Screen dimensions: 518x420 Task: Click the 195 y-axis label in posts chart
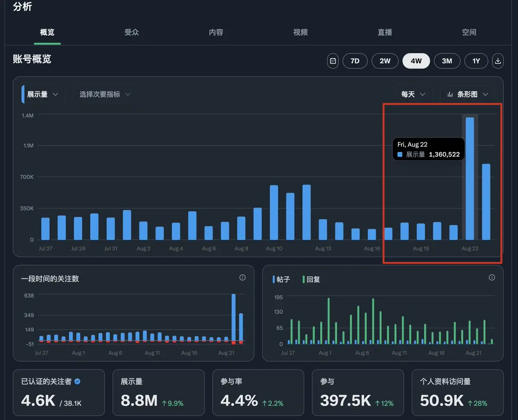pyautogui.click(x=278, y=297)
